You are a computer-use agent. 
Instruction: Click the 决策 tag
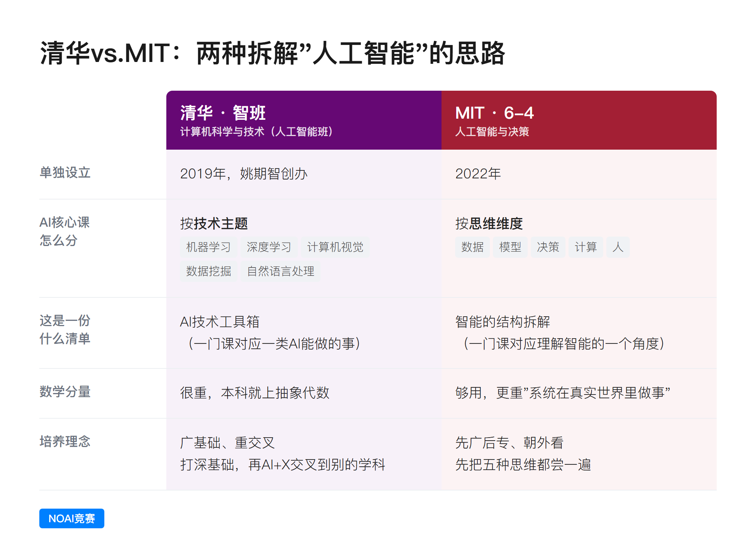pyautogui.click(x=548, y=247)
